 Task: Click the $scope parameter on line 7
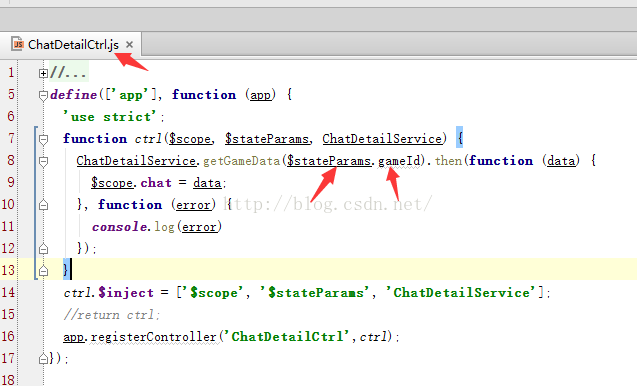point(190,139)
